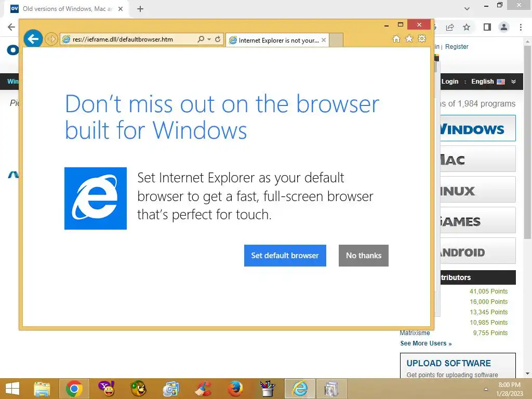Click the UPLOAD SOFTWARE heading link
The image size is (532, 399).
[x=448, y=363]
